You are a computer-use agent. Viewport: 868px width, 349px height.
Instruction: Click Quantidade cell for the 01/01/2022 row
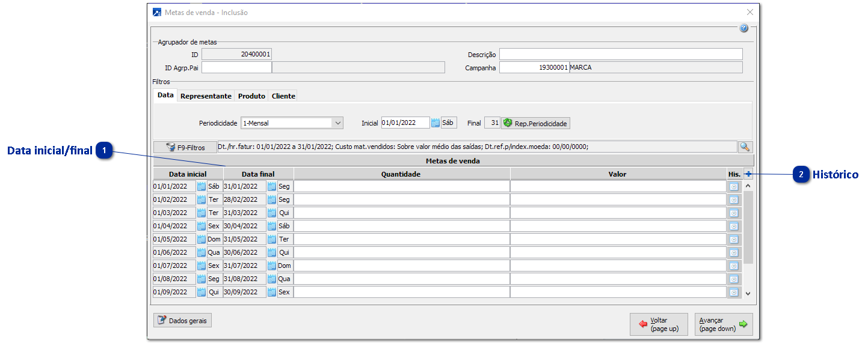(402, 187)
